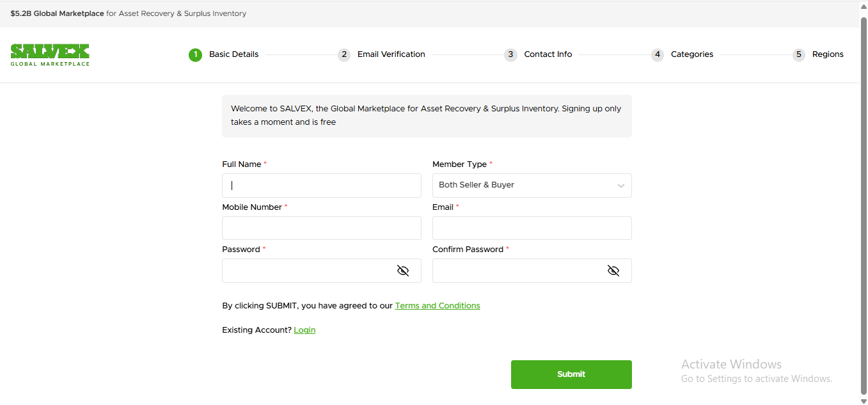Screen dimensions: 868x405
Task: Click the 'Mobile Number' field label
Action: (252, 207)
